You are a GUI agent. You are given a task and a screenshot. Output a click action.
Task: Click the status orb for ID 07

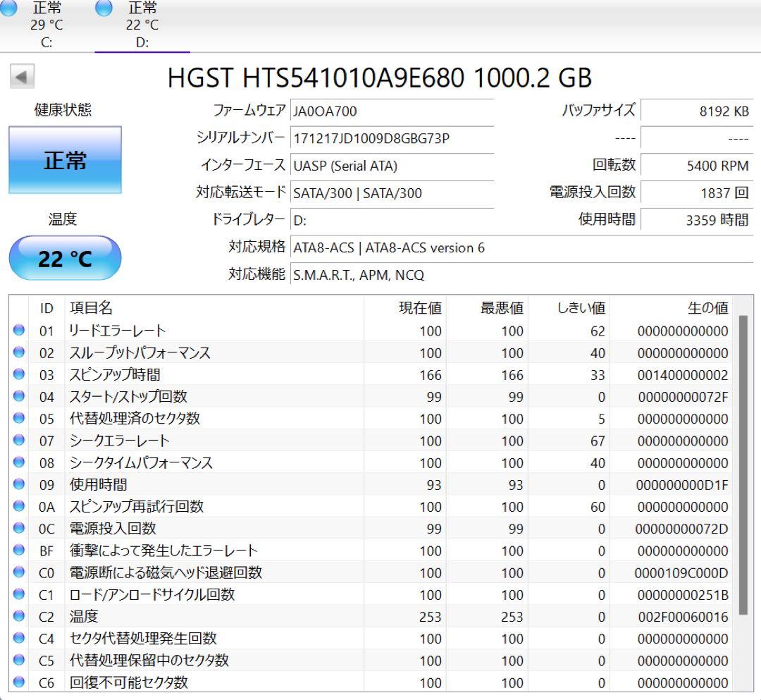coord(19,440)
